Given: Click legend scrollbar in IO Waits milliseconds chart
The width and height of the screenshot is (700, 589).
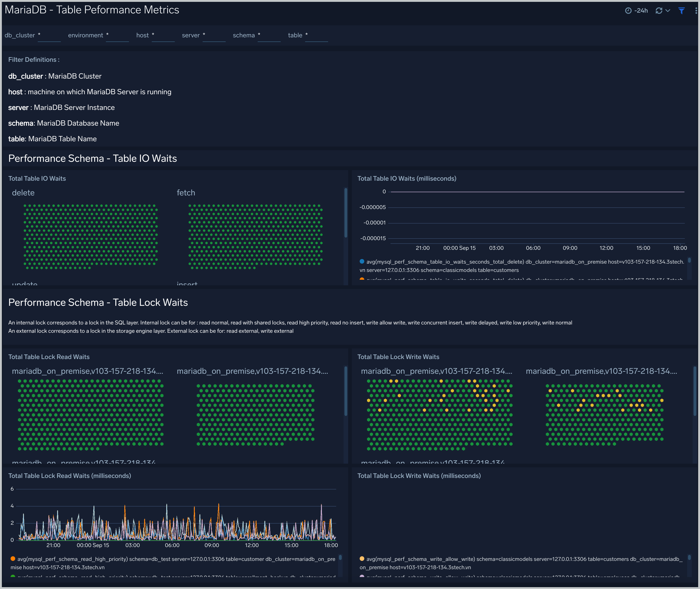Looking at the screenshot, I should (689, 260).
